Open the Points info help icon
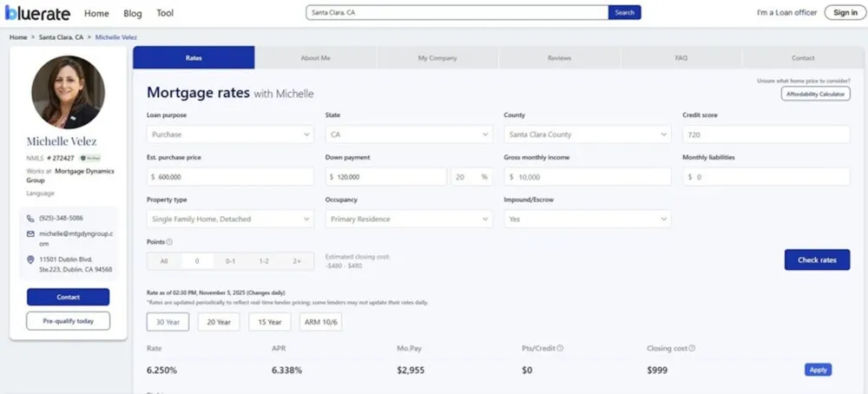Screen dimensions: 868x394 click(169, 242)
